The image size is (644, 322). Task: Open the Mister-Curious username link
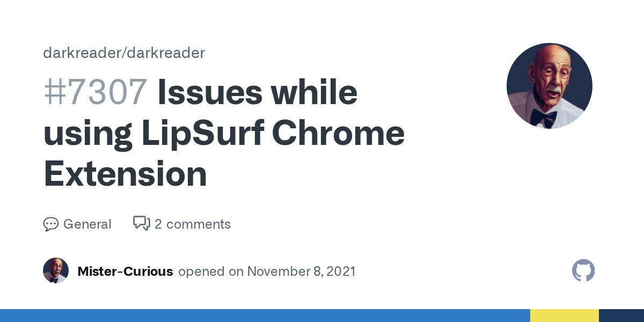tap(125, 272)
